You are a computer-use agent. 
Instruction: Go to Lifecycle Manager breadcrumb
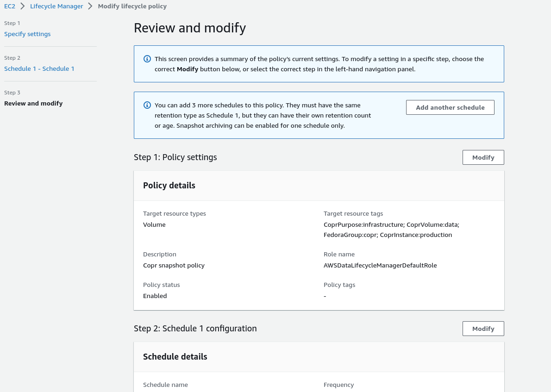pyautogui.click(x=56, y=6)
